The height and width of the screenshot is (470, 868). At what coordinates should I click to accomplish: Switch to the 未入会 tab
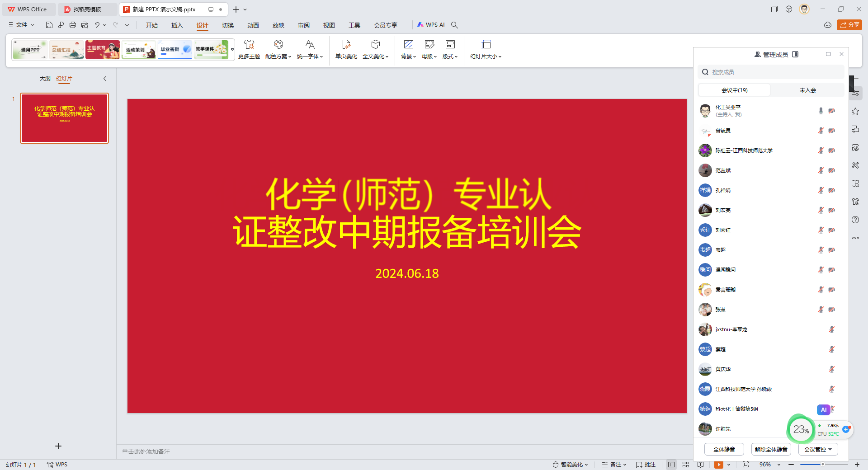tap(807, 90)
